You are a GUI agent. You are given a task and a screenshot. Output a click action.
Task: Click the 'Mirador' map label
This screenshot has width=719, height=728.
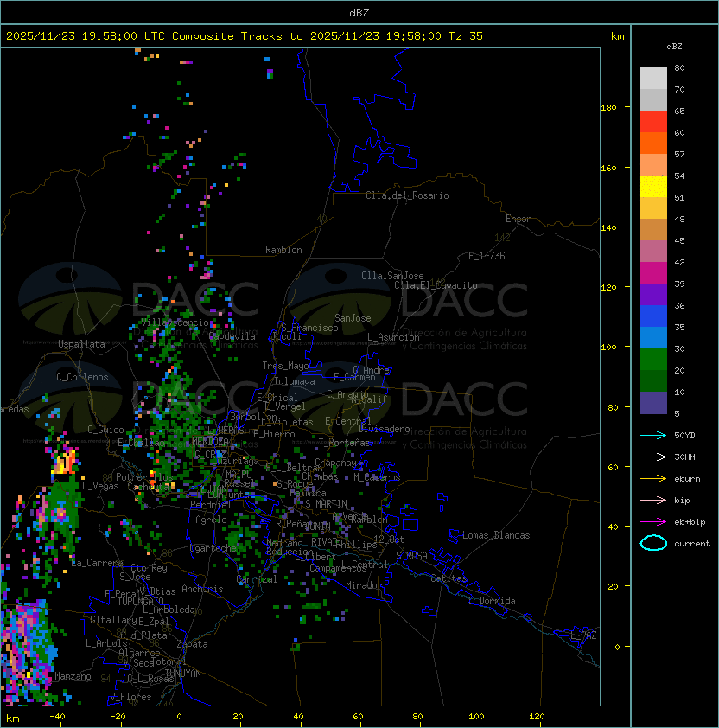365,585
